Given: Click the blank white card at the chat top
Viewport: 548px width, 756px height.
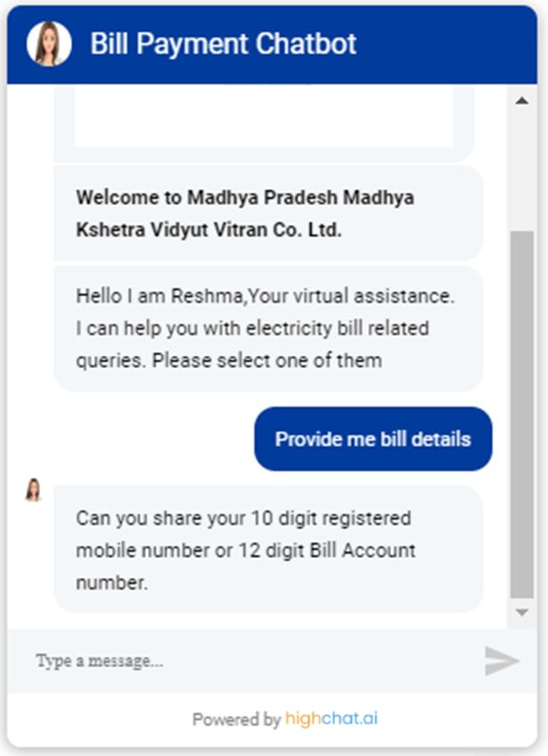Looking at the screenshot, I should [264, 118].
